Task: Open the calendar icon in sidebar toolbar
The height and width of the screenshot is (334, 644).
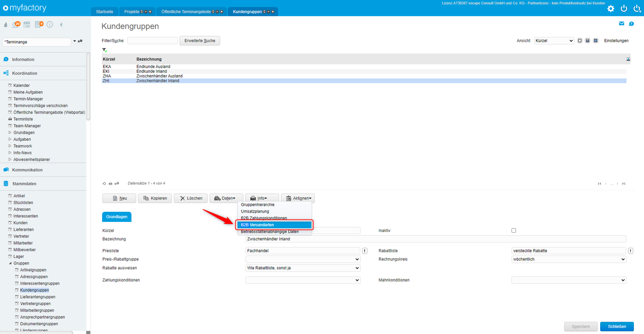Action: click(27, 25)
